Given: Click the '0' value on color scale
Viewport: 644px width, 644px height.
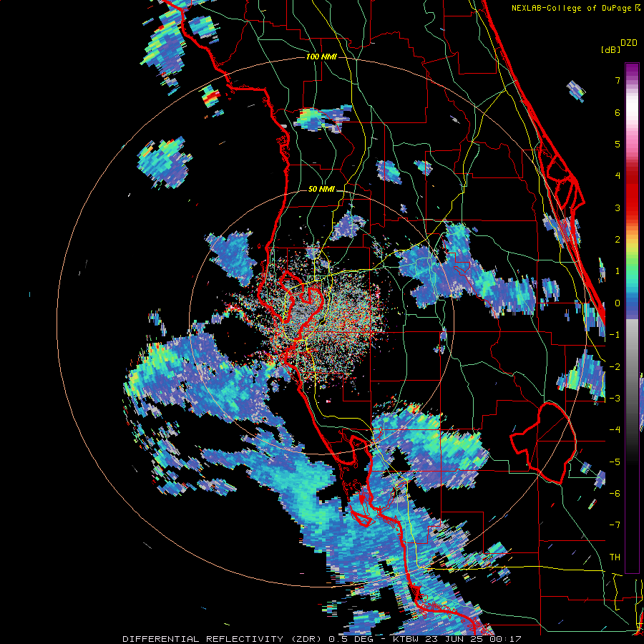Looking at the screenshot, I should pos(617,303).
